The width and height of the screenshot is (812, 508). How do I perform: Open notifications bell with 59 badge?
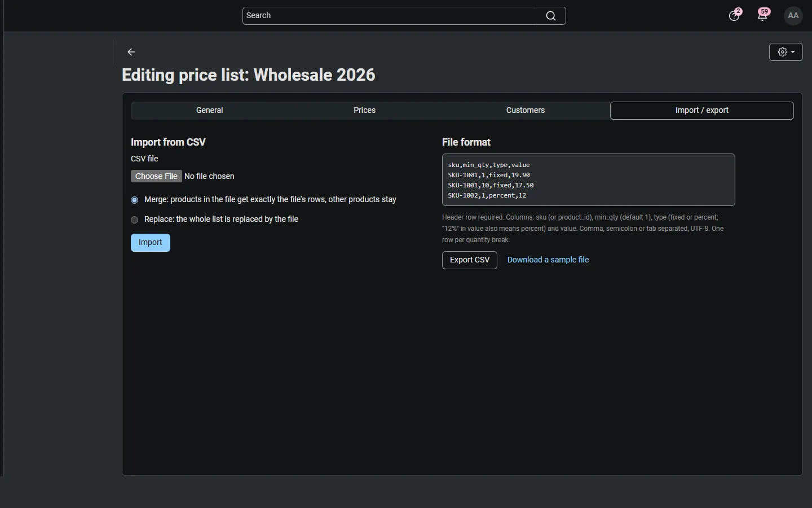[764, 15]
